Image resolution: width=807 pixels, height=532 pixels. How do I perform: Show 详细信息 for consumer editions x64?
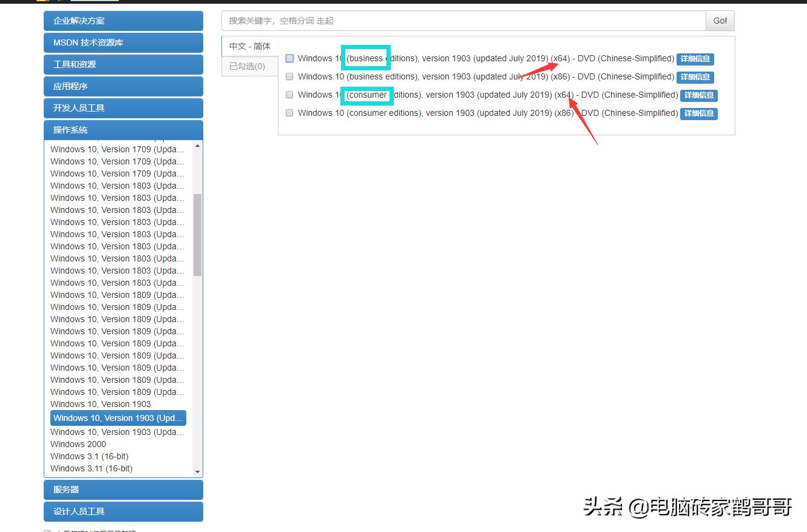699,95
